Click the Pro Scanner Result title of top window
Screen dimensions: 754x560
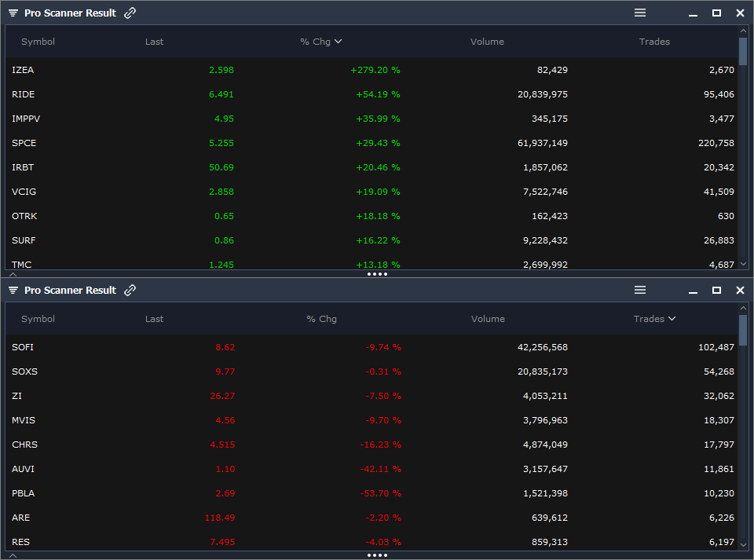[x=71, y=13]
